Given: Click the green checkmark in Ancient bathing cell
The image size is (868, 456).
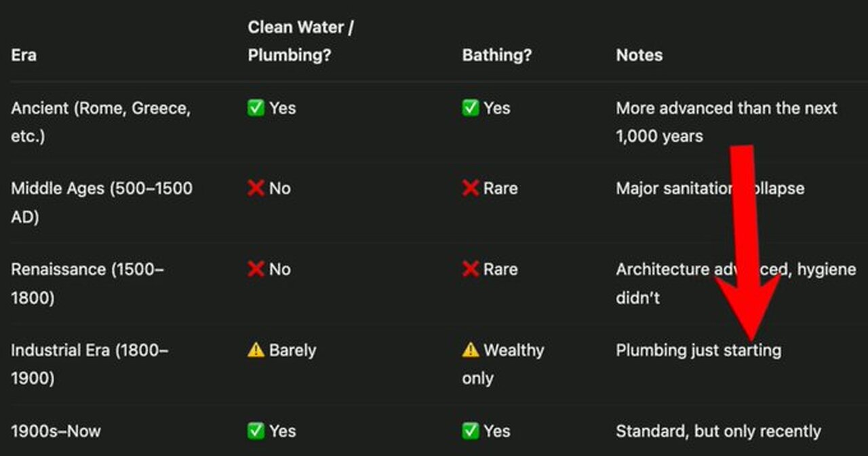Looking at the screenshot, I should [x=471, y=108].
